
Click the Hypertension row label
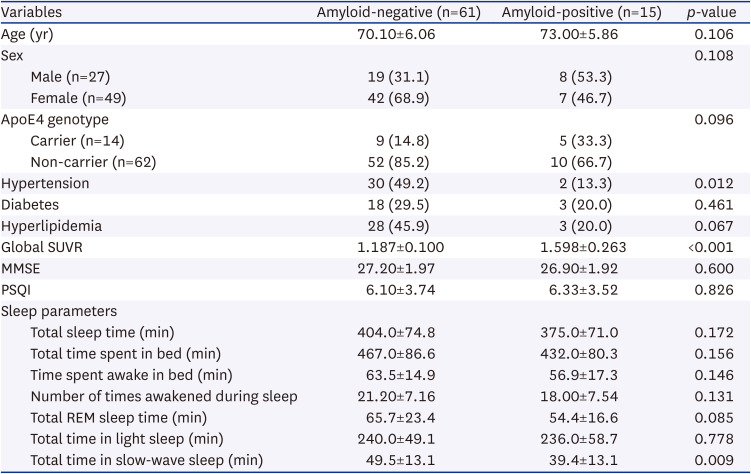pos(45,184)
